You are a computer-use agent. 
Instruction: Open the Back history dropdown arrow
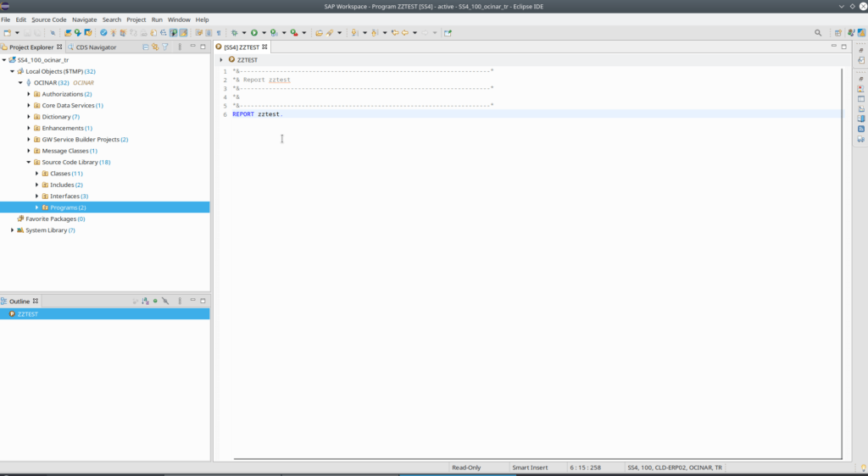click(415, 33)
